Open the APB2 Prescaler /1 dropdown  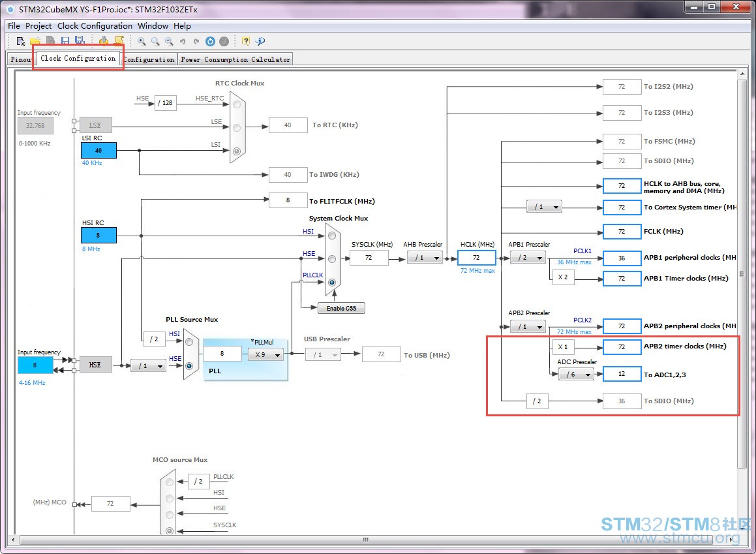(x=528, y=327)
